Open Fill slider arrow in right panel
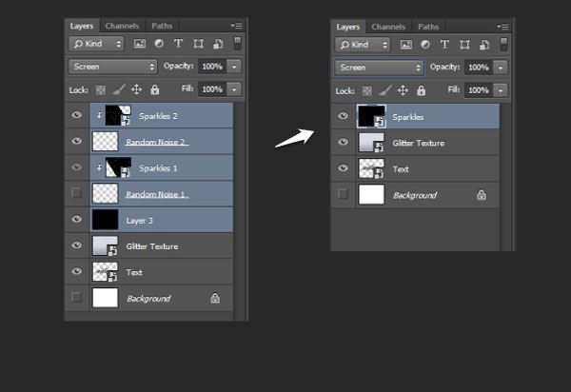The width and height of the screenshot is (571, 392). click(501, 90)
